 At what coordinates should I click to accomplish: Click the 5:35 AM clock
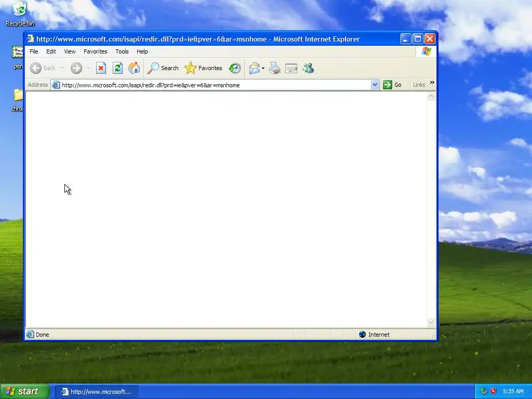(513, 392)
